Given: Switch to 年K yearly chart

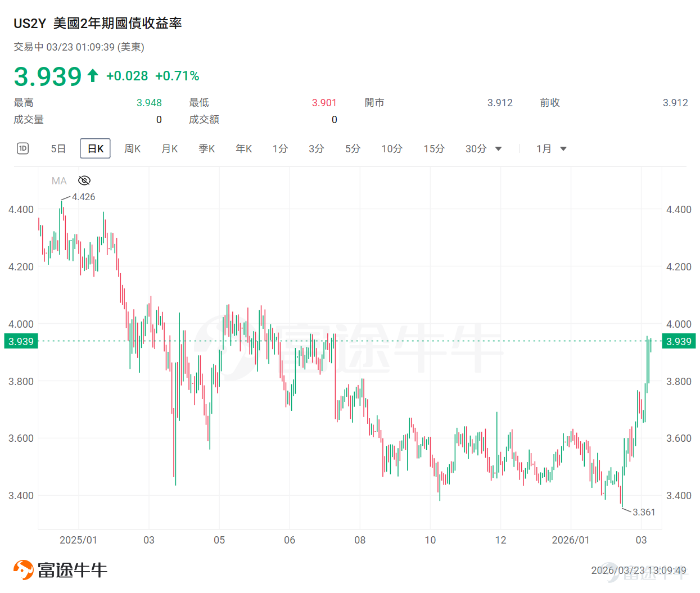Looking at the screenshot, I should (x=244, y=148).
